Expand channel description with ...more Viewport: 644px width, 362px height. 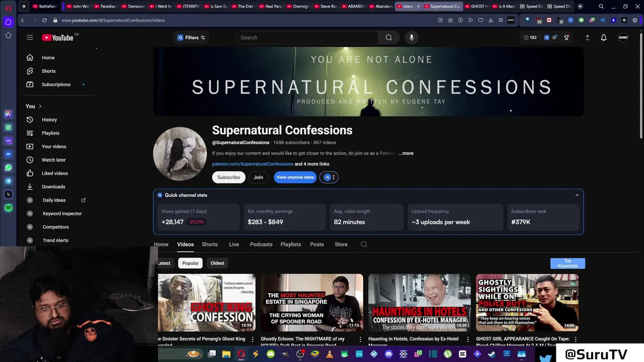click(406, 153)
